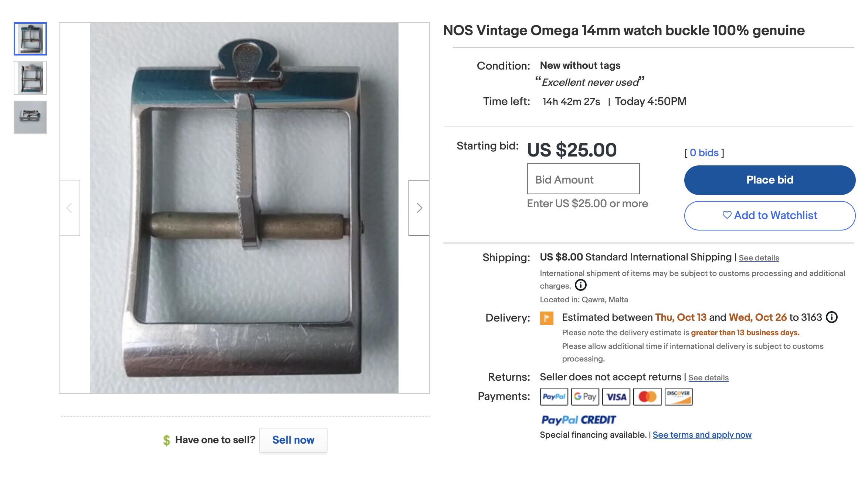Click the Google Pay icon

(585, 397)
